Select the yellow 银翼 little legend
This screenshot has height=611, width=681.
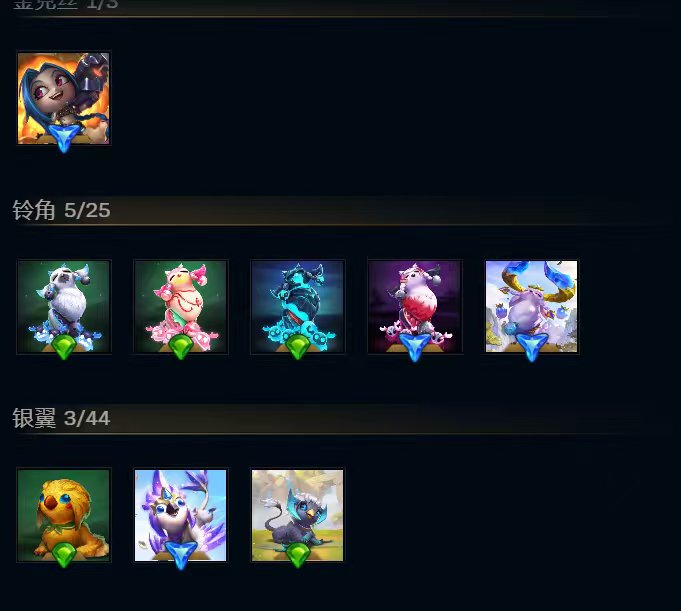click(x=64, y=515)
